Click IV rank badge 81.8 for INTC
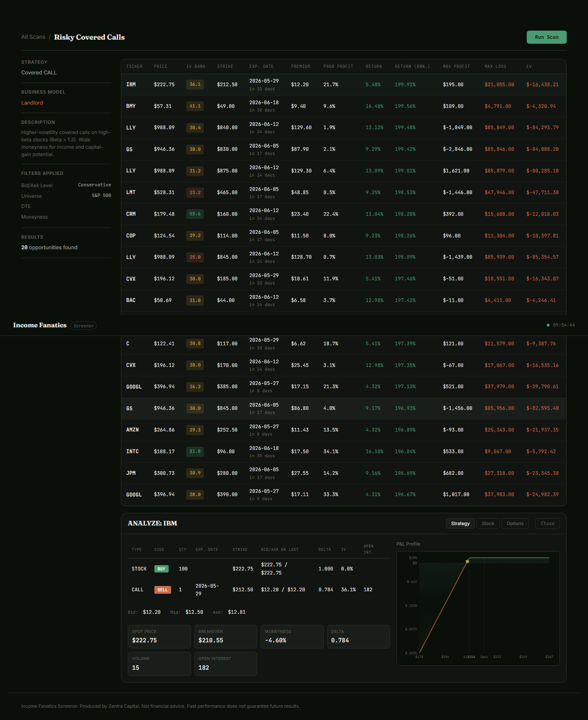Screen dimensions: 588x720 click(x=195, y=452)
